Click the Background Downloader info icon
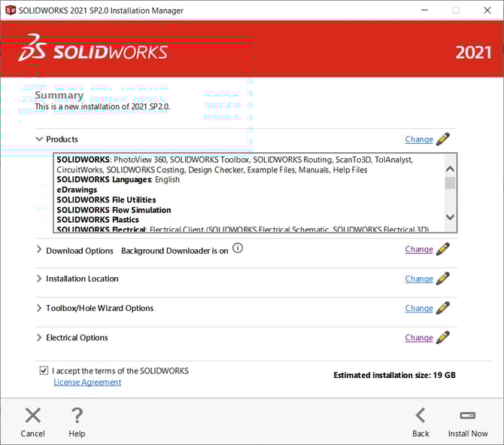 point(238,248)
